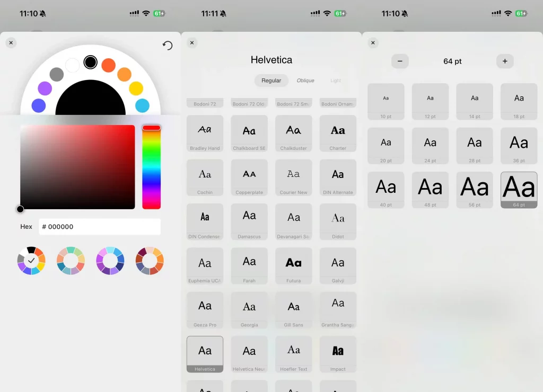Pick the cyan blue swatch on the color wheel

142,105
